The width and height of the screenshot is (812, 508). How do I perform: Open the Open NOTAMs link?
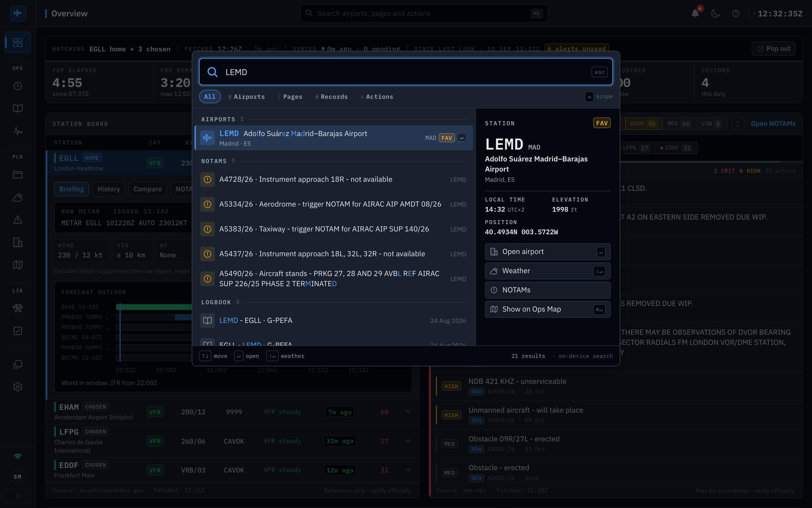[773, 124]
